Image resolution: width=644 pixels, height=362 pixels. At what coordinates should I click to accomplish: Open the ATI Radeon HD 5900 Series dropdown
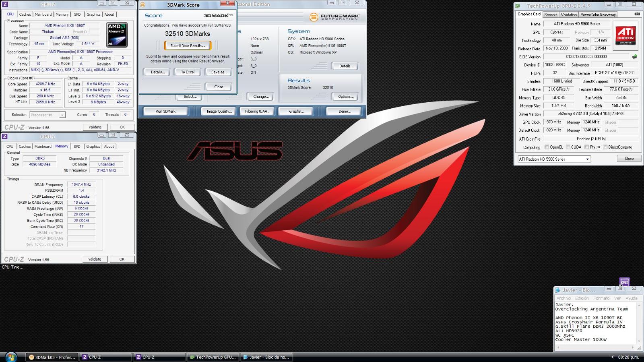(x=554, y=159)
